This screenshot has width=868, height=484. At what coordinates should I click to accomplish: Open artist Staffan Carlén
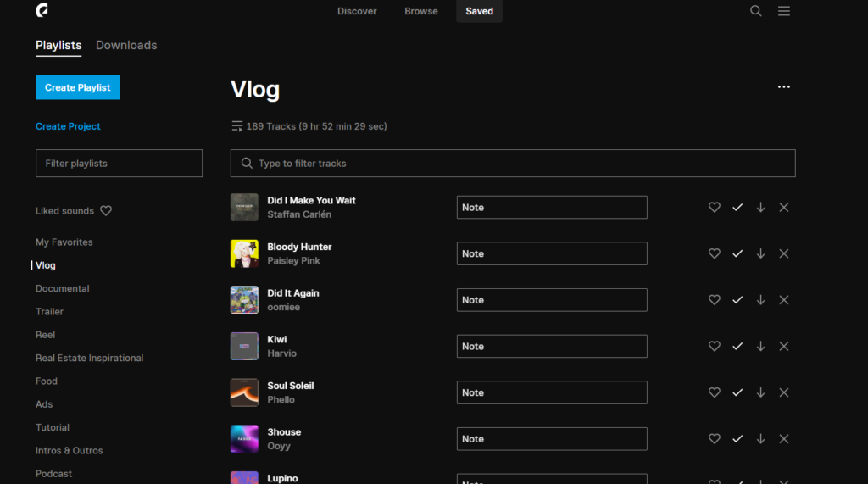[299, 214]
